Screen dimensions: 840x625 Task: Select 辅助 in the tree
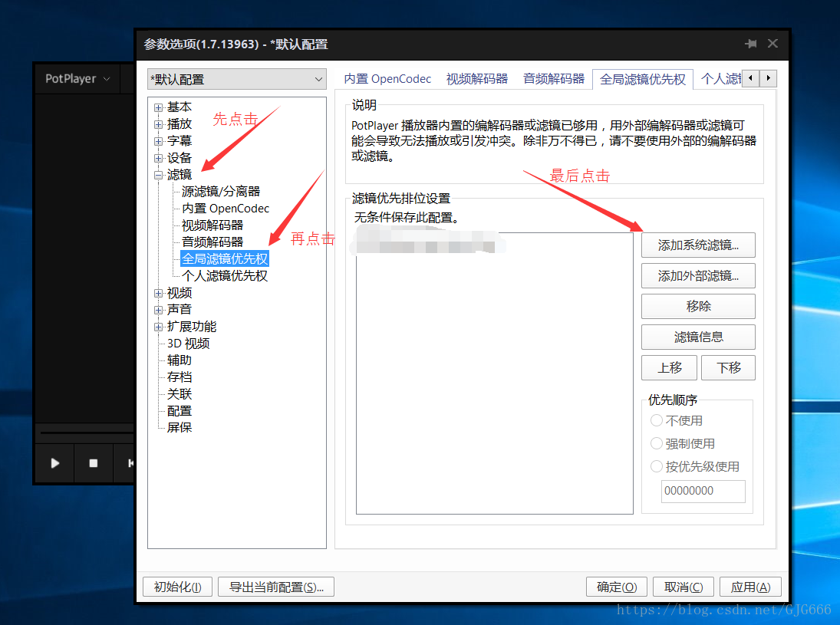(179, 360)
